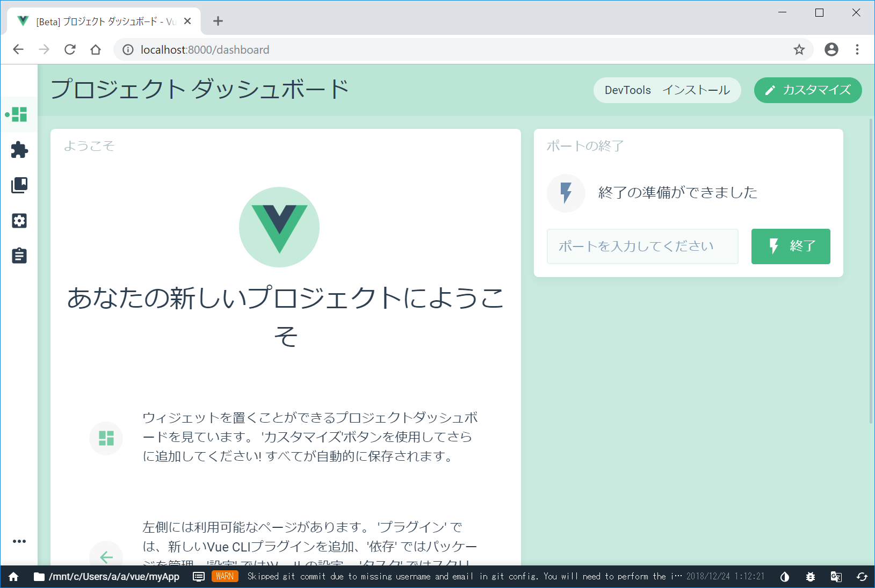The width and height of the screenshot is (875, 588).
Task: Click the reset refresh icon in status bar
Action: click(x=862, y=577)
